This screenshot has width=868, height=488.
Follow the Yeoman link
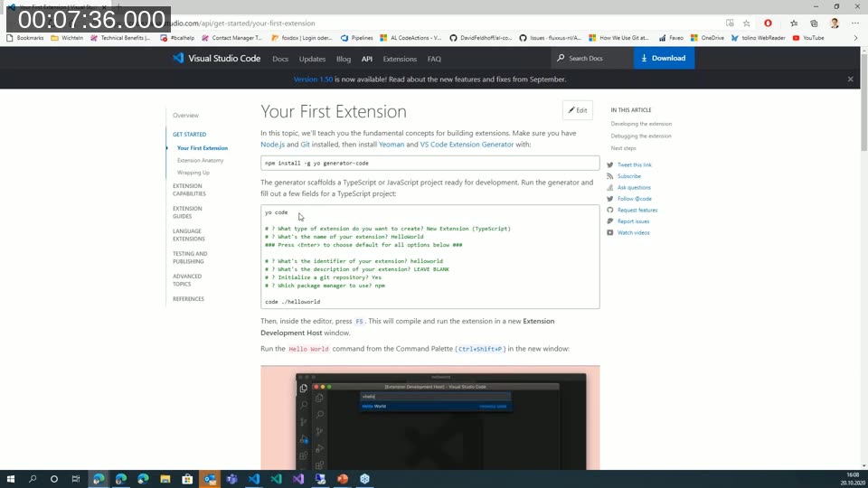(392, 145)
